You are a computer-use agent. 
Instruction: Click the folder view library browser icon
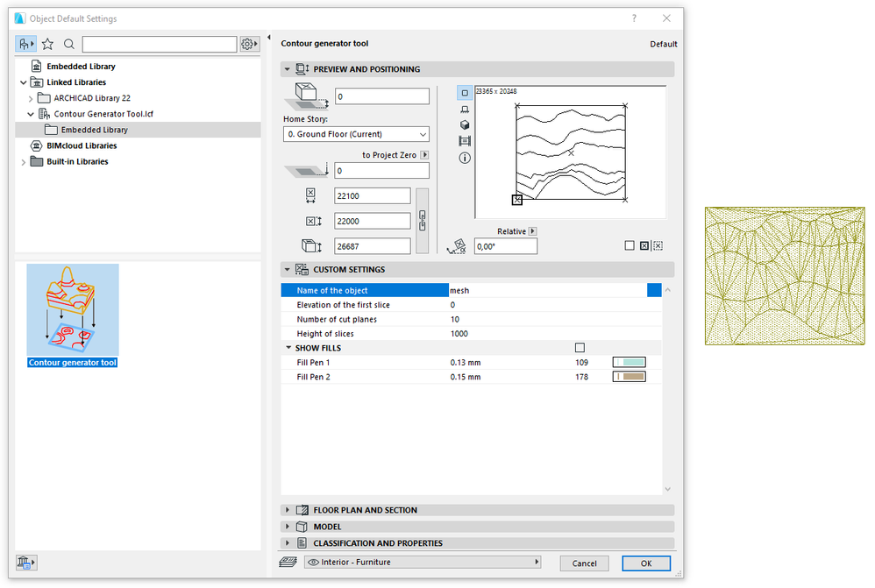[25, 44]
